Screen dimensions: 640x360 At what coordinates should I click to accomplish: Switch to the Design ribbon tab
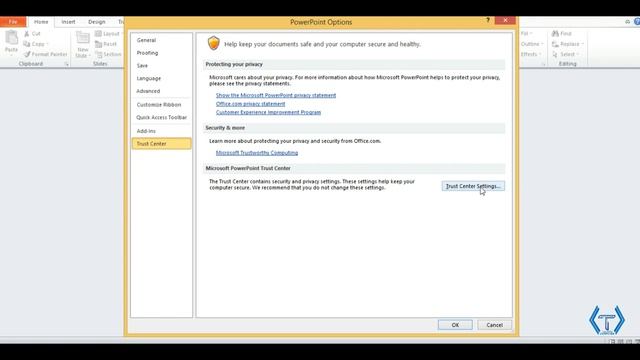pos(97,22)
